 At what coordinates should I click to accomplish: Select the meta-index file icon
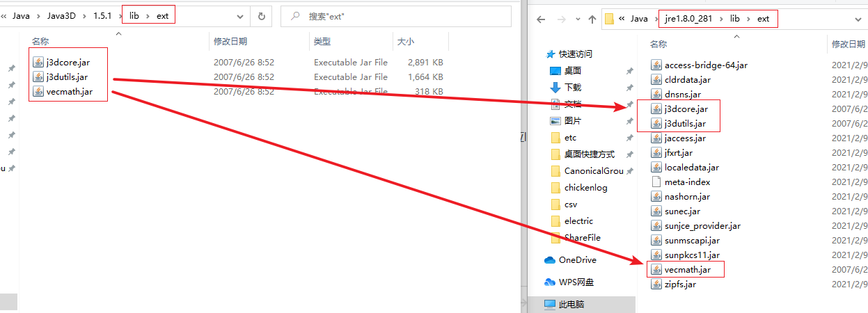(656, 182)
